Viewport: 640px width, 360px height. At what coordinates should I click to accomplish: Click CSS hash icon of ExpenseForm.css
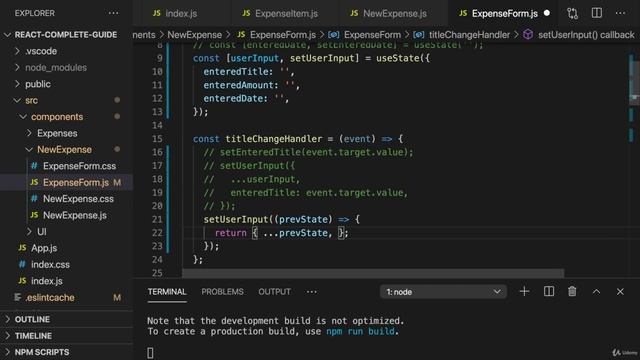click(34, 166)
